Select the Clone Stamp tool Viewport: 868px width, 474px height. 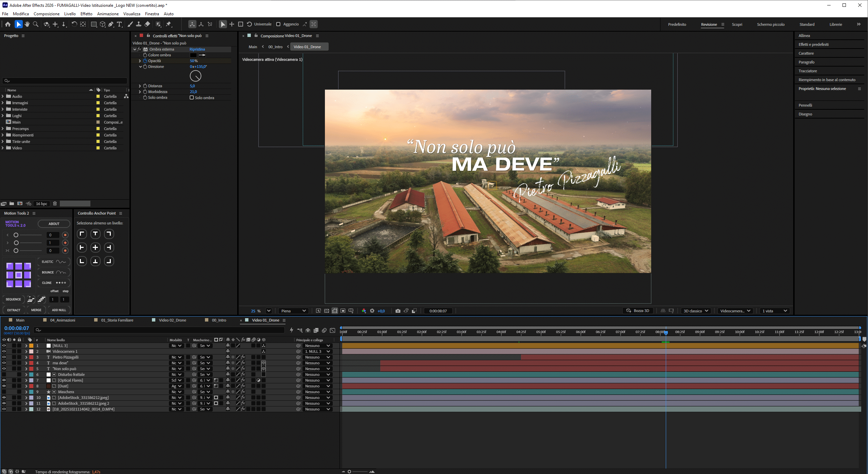[x=139, y=24]
